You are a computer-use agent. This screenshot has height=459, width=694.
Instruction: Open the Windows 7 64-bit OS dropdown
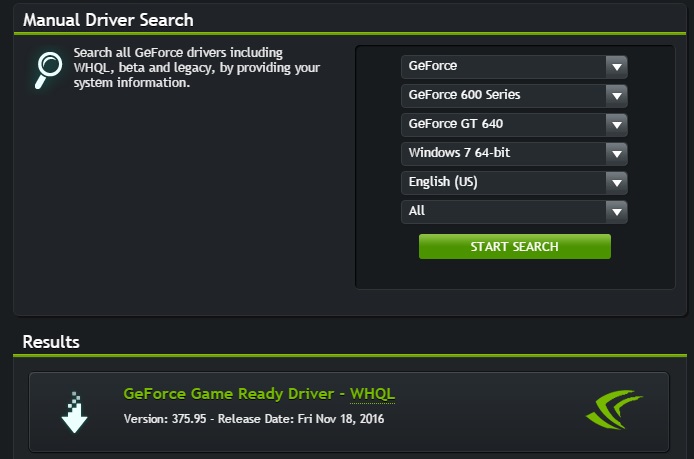[514, 153]
